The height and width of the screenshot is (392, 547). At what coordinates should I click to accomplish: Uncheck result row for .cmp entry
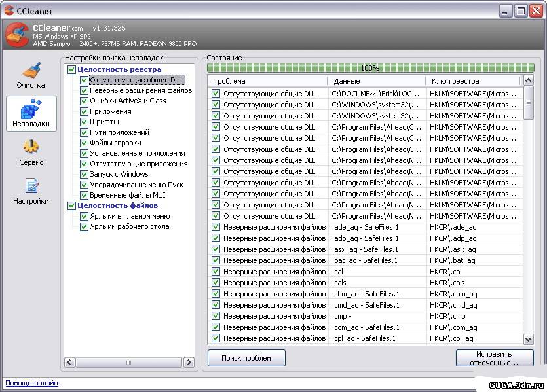click(x=216, y=316)
